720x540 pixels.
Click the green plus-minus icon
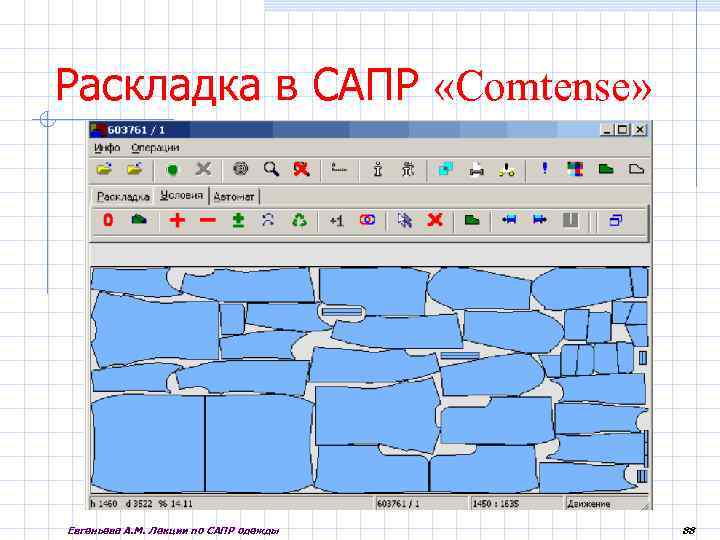coord(238,220)
